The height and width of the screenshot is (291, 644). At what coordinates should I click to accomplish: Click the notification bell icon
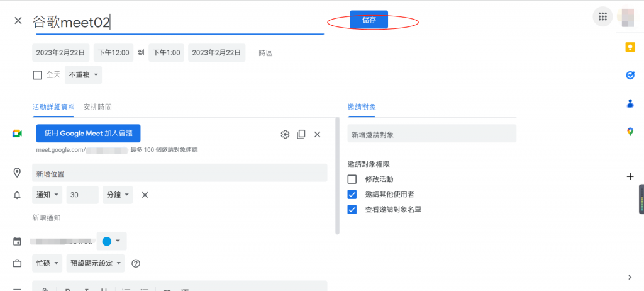[17, 195]
